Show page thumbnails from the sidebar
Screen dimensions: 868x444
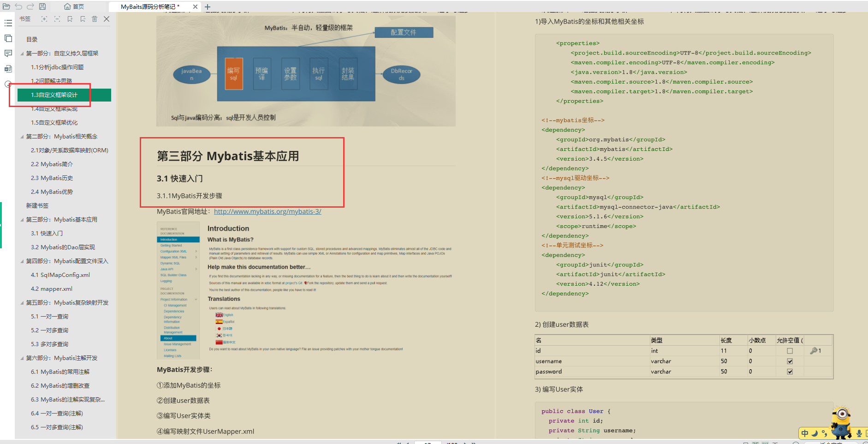pyautogui.click(x=8, y=38)
